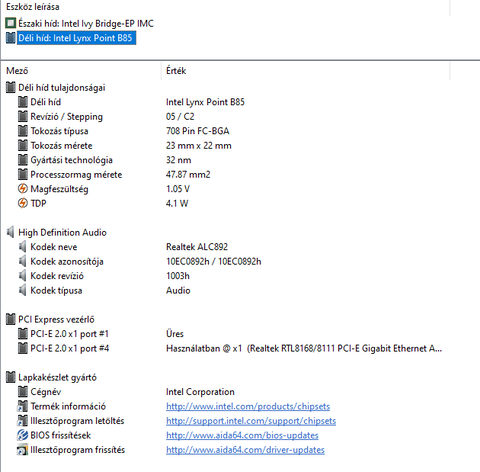480x472 pixels.
Task: Select the 'Lapkakészlet gyártó' group label
Action: pos(57,377)
